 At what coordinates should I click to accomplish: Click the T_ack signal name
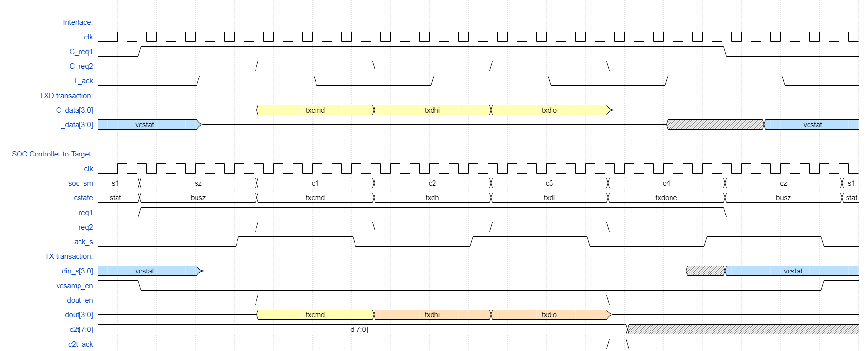point(83,81)
